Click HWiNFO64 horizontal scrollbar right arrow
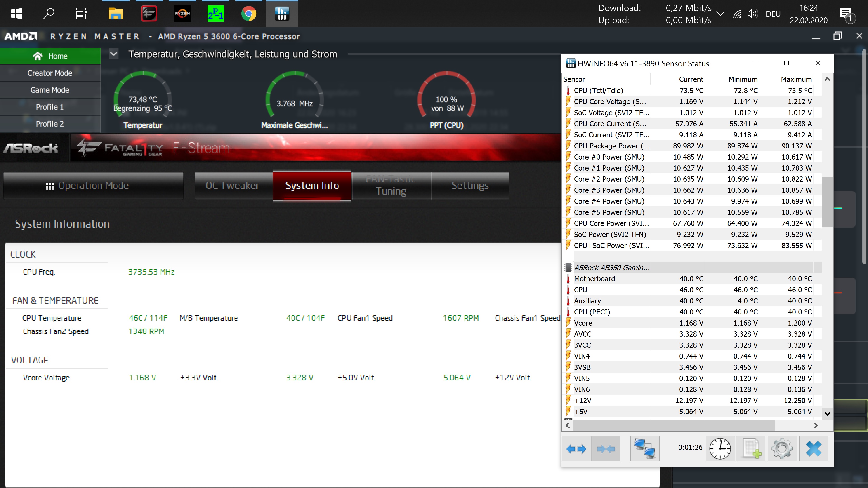Screen dimensions: 868x488 pyautogui.click(x=816, y=425)
